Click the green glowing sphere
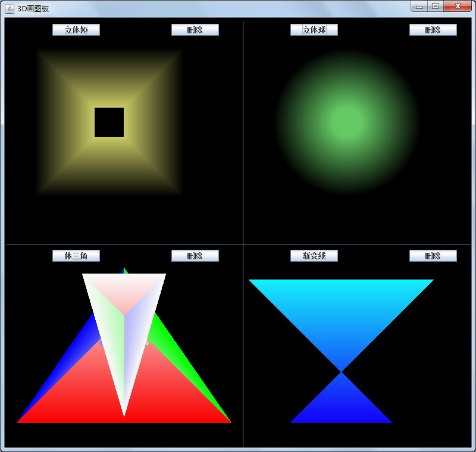 point(347,121)
